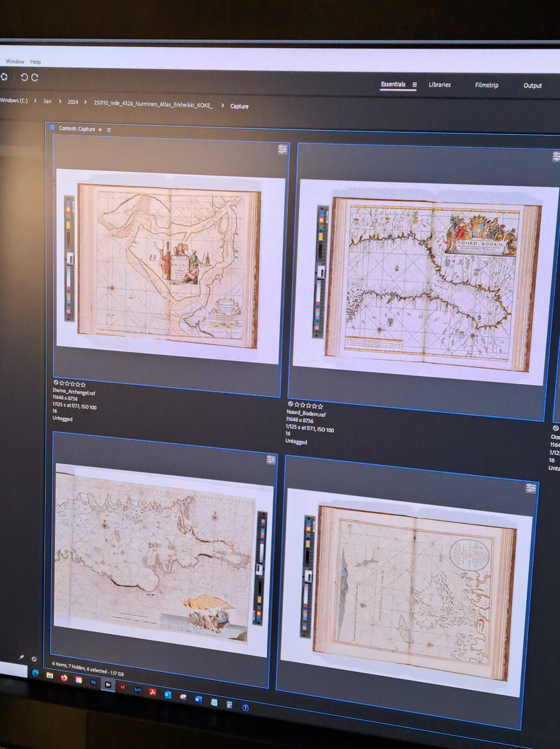The image size is (560, 749).
Task: Go to the 2024 folder in the path bar
Action: [x=73, y=102]
